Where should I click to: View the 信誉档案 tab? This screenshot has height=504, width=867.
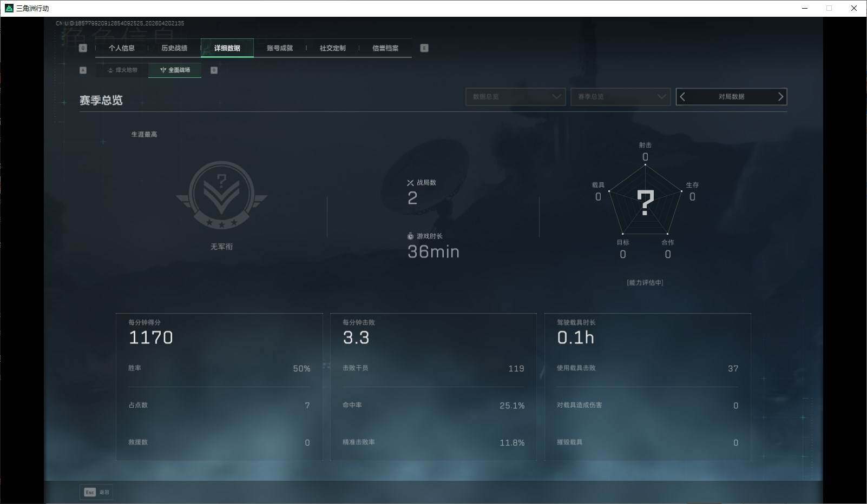click(385, 48)
